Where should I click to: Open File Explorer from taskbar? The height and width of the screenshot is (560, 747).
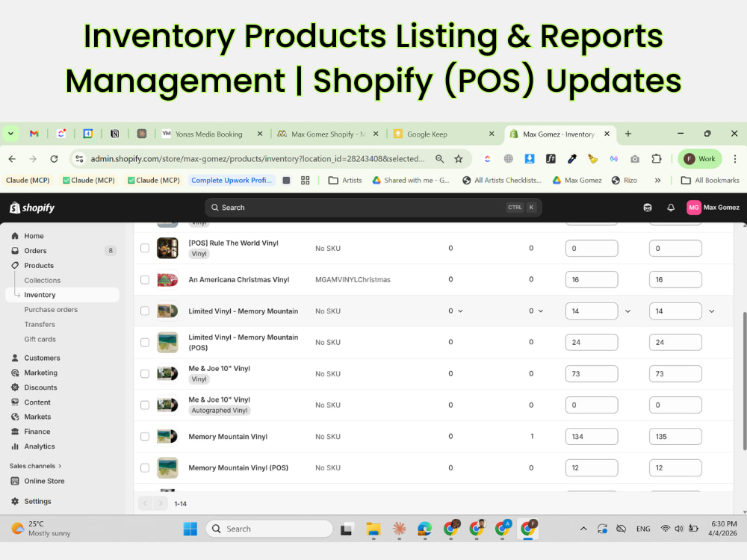tap(373, 529)
